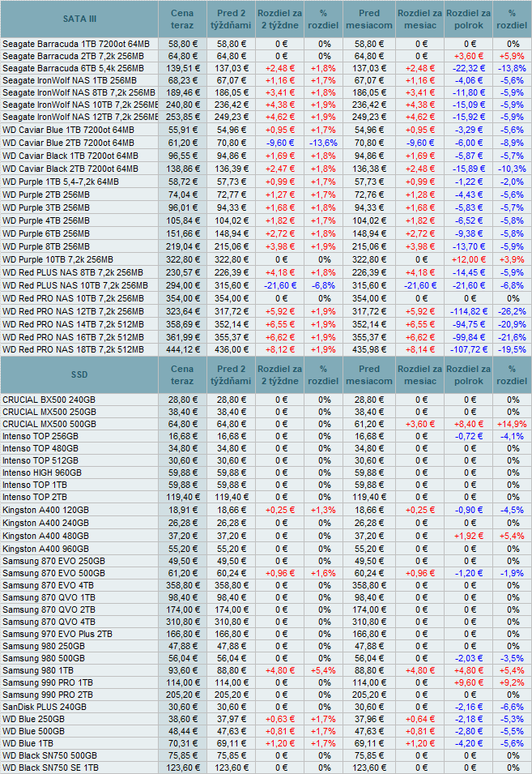Select Samsung 970 EVO Plus 2TB name

coord(57,634)
